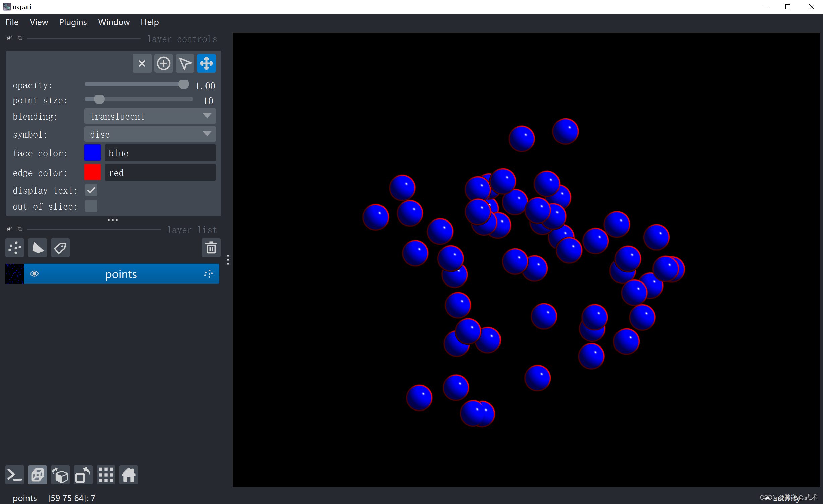Create a new points layer

coord(15,248)
